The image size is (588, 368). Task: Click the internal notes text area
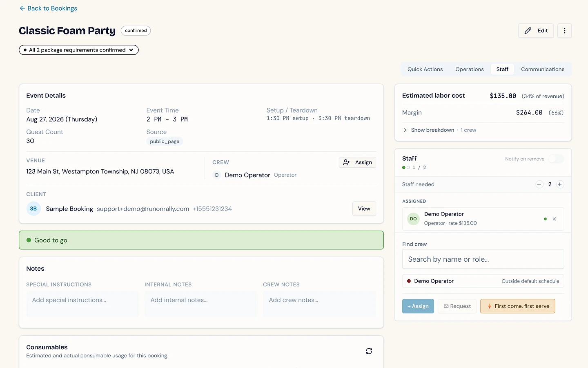click(201, 304)
